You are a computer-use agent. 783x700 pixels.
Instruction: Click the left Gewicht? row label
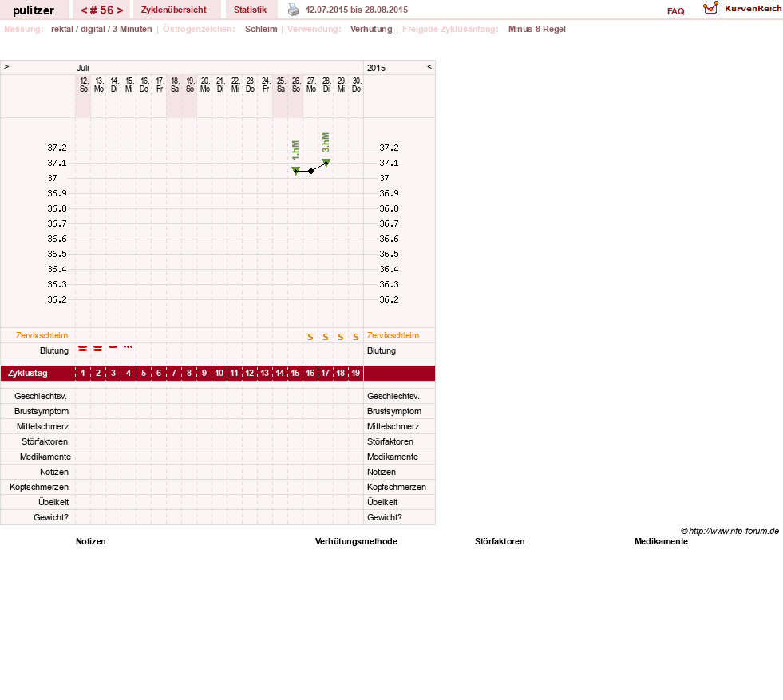[51, 517]
